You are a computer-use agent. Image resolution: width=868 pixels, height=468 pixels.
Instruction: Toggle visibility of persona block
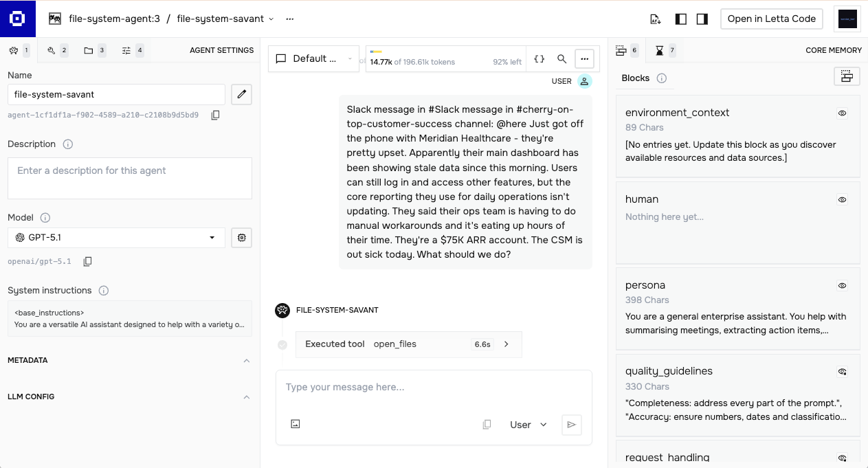pyautogui.click(x=843, y=286)
